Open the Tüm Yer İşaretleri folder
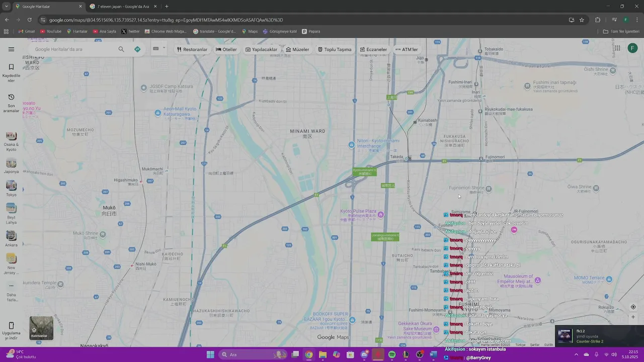Viewport: 644px width, 362px height. (621, 31)
